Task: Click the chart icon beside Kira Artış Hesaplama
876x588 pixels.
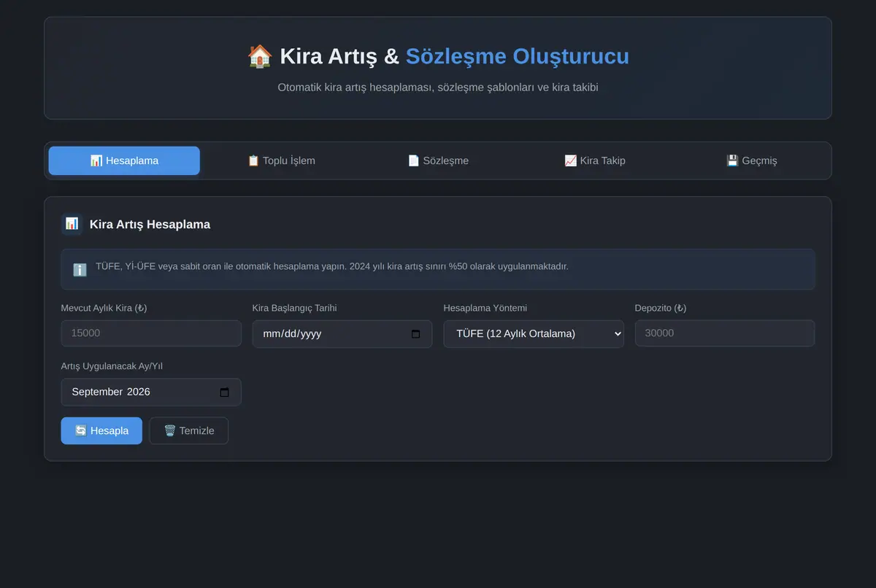Action: [72, 224]
